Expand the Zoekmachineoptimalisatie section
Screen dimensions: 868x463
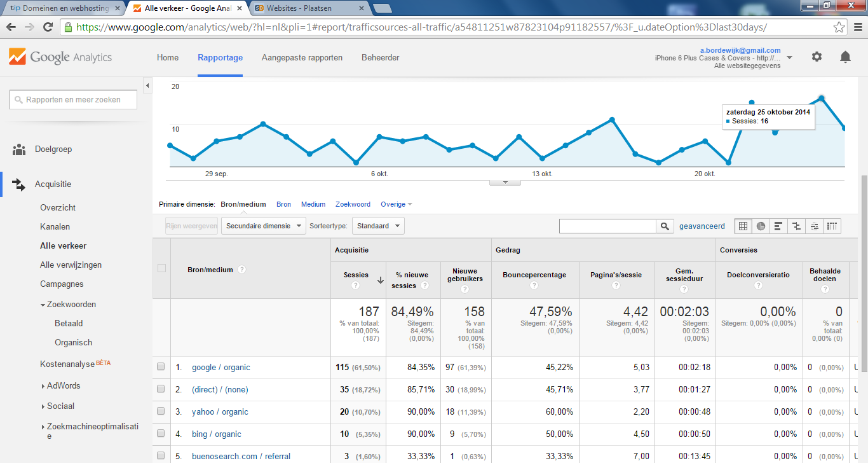pos(43,427)
